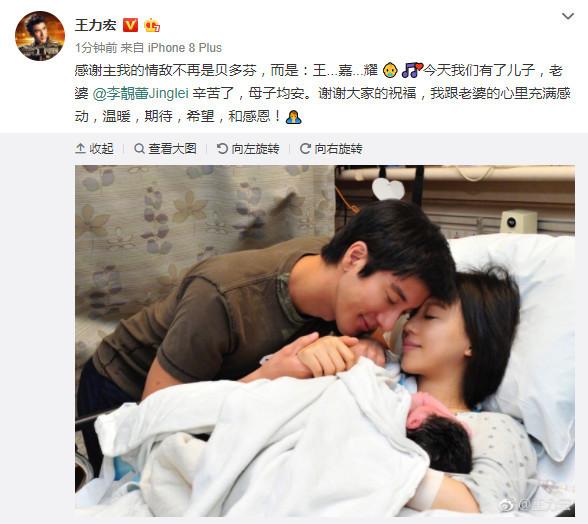
Task: Click the magnifier icon beside 查看大图
Action: 139,149
